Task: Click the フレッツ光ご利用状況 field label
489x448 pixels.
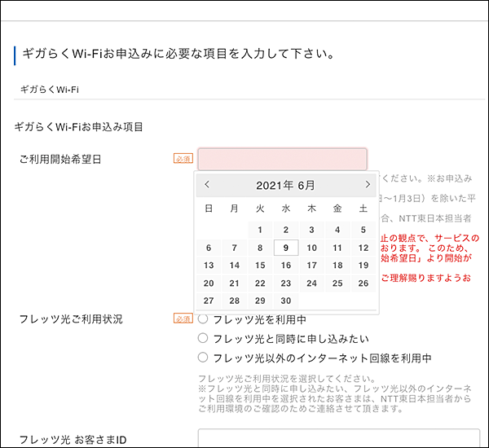Action: click(x=71, y=319)
